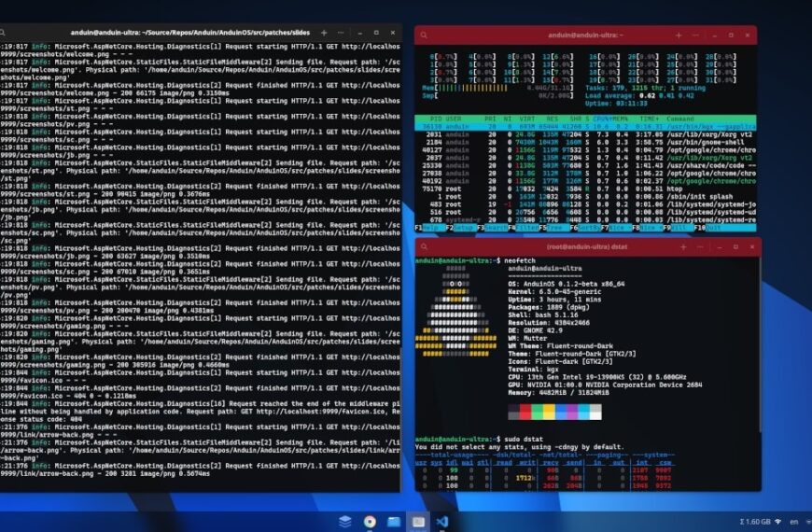This screenshot has height=532, width=812.
Task: Click F3 Search in the htop footer
Action: click(x=492, y=228)
